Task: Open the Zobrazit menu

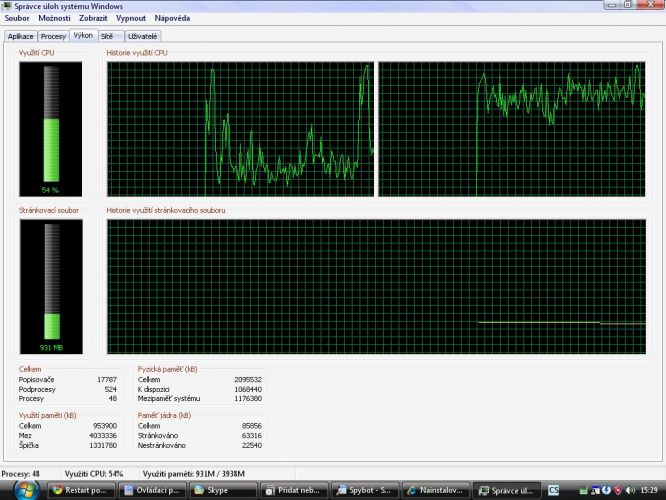Action: coord(93,18)
